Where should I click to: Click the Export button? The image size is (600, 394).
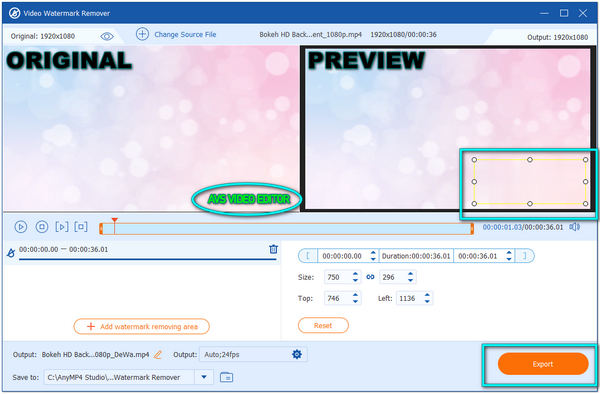(x=543, y=364)
